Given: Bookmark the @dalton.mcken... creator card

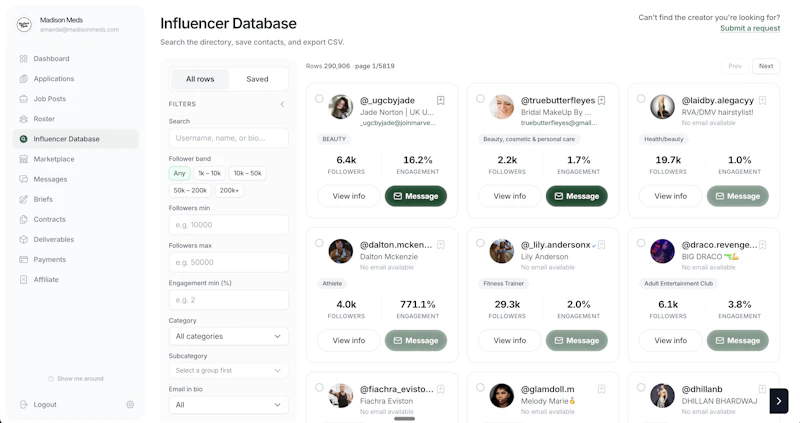Looking at the screenshot, I should [440, 245].
